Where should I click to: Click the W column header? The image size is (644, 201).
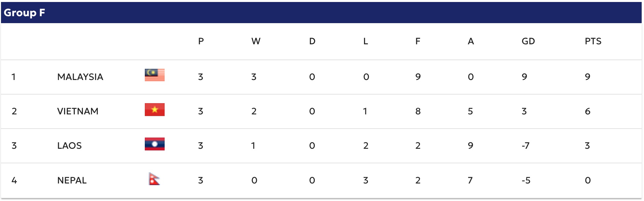point(256,41)
